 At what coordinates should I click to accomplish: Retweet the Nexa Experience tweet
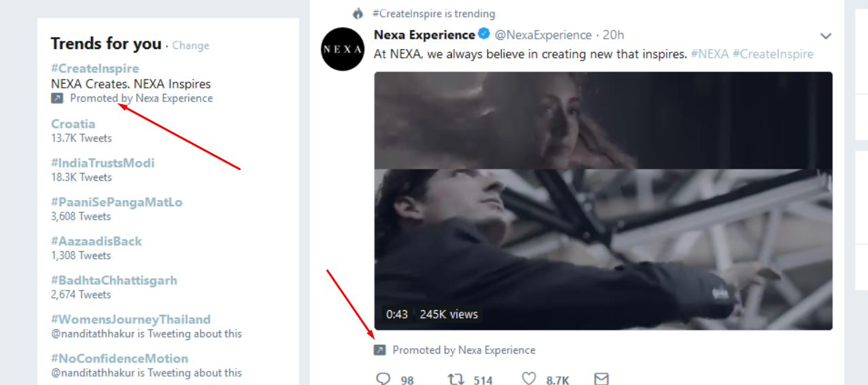point(456,379)
